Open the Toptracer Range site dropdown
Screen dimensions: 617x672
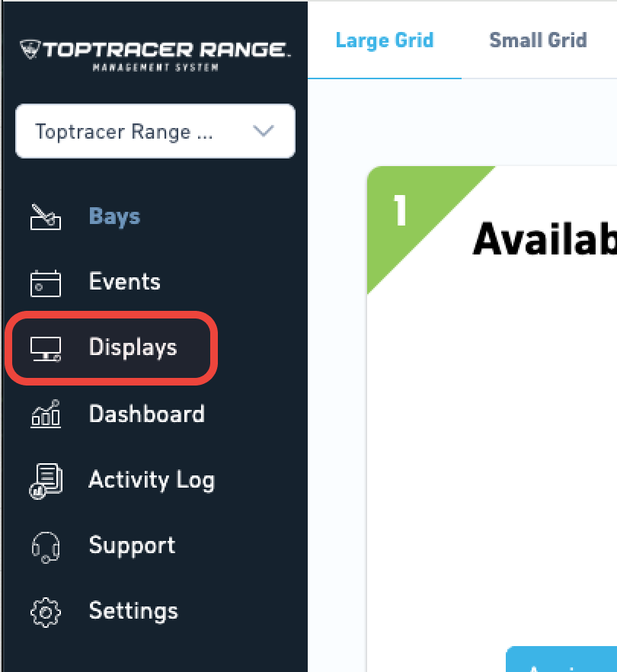pyautogui.click(x=155, y=131)
